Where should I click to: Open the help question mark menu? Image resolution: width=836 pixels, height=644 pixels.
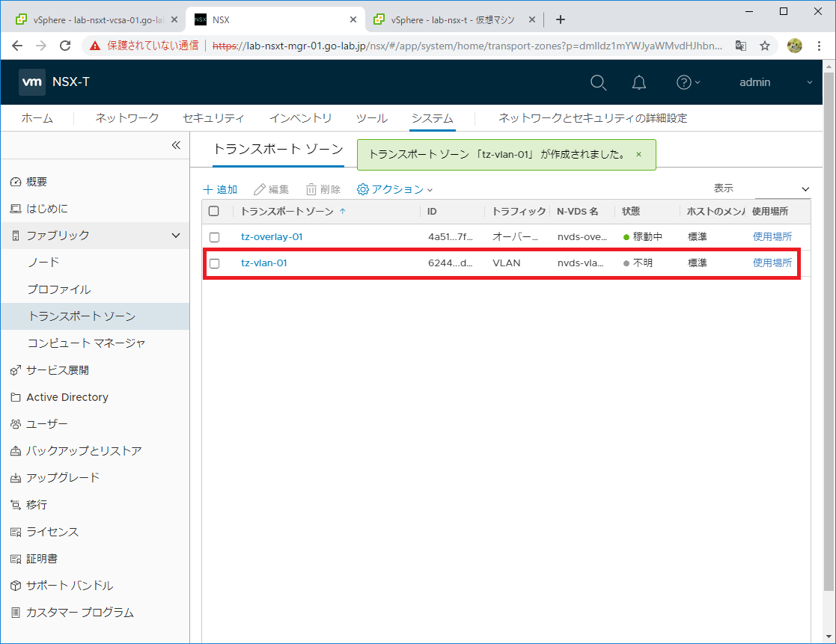click(x=687, y=82)
